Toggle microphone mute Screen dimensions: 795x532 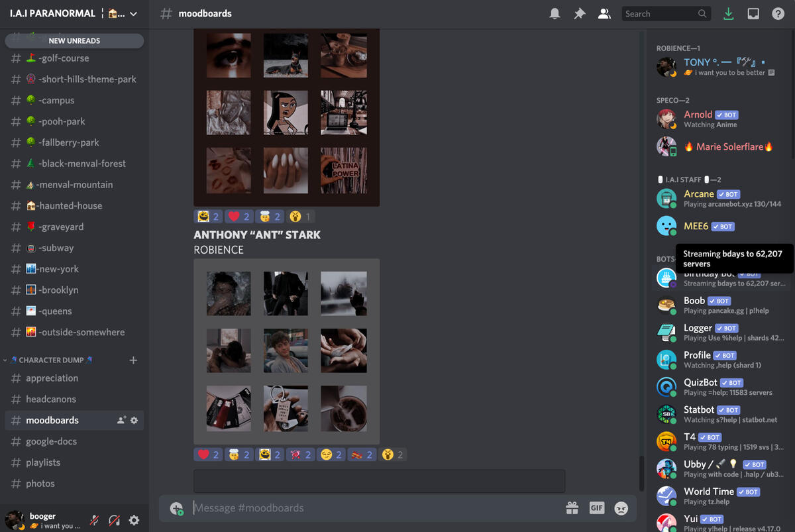[x=94, y=520]
